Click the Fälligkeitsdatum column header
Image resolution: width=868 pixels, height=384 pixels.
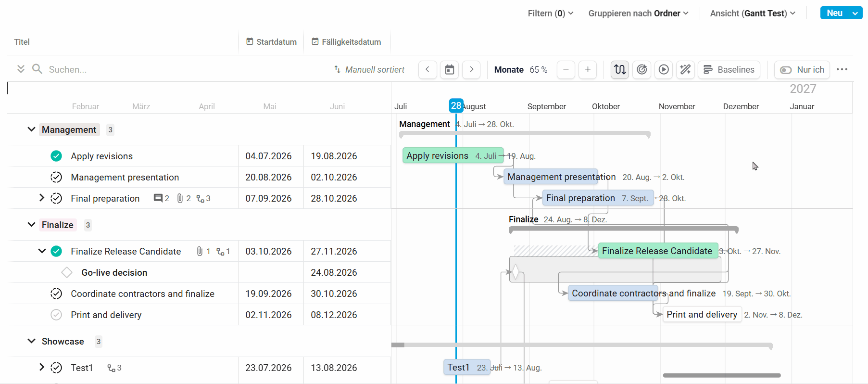pos(347,42)
